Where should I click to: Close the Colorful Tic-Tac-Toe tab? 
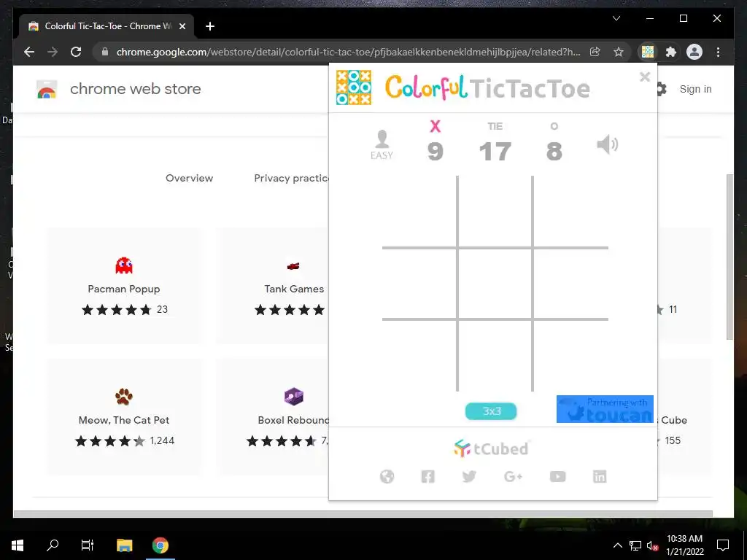coord(182,27)
